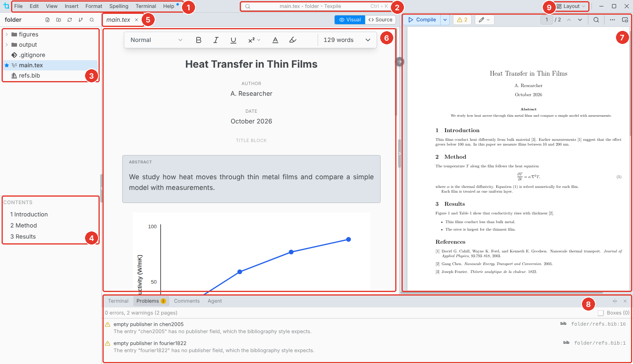
Task: Jump to 2 Method in contents
Action: pyautogui.click(x=24, y=226)
